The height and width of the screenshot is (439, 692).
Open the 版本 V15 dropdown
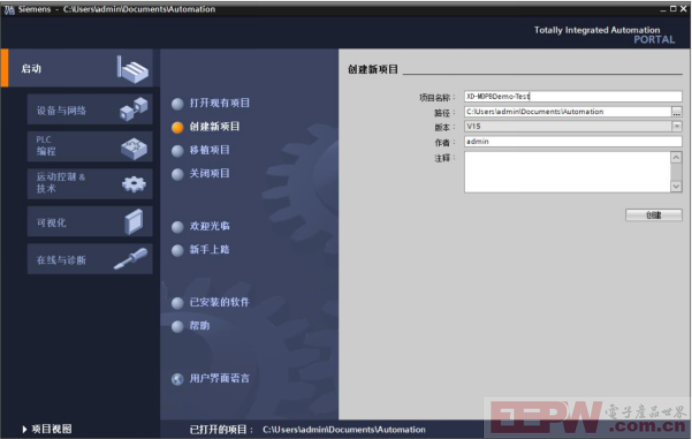(x=573, y=127)
